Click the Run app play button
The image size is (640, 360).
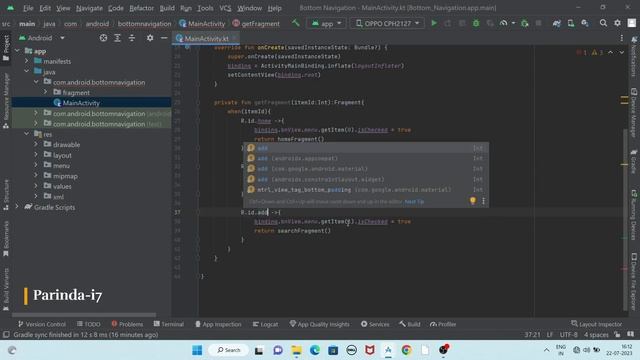click(434, 23)
